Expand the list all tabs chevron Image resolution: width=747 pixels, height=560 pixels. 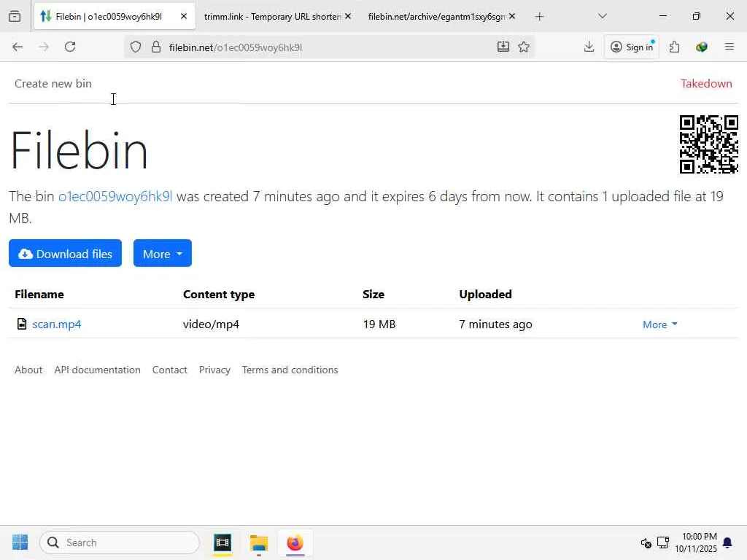pyautogui.click(x=602, y=16)
